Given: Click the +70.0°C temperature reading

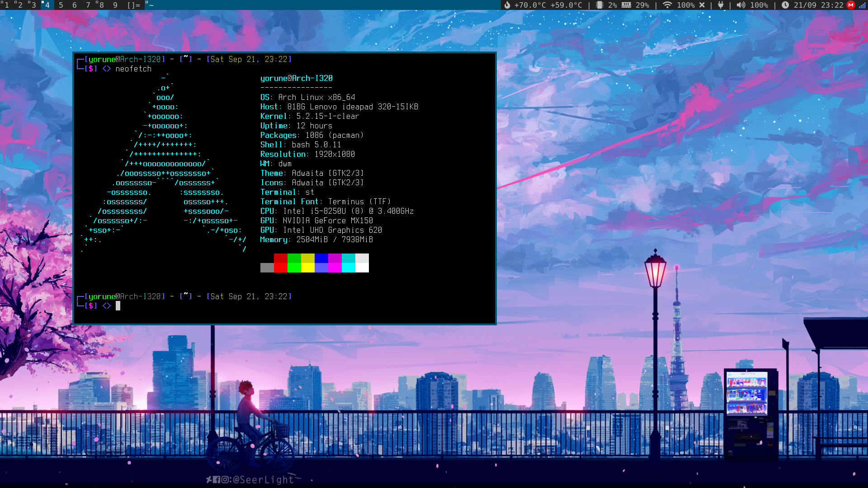Looking at the screenshot, I should pyautogui.click(x=530, y=5).
